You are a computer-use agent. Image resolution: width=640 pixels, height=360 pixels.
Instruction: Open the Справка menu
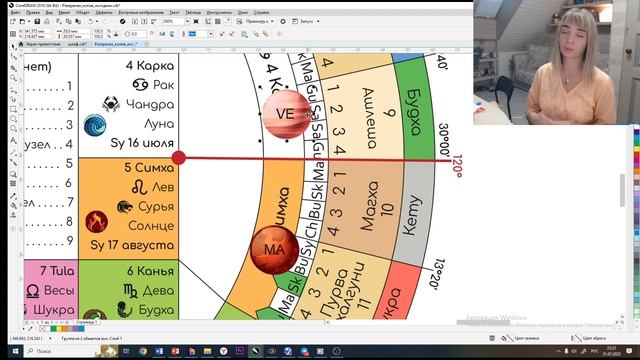(261, 13)
